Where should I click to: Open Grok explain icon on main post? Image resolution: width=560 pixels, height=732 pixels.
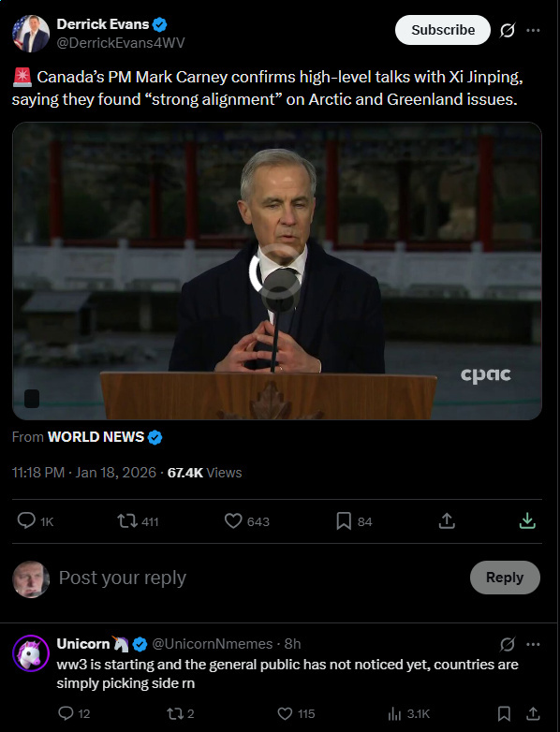508,30
